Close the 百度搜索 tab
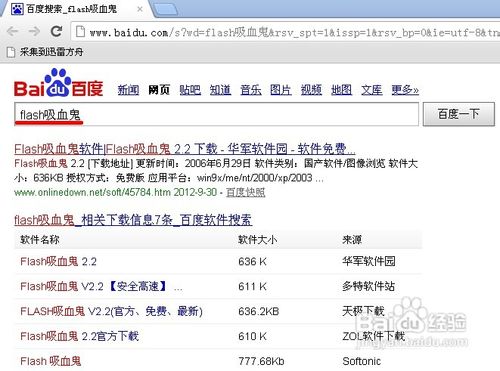This screenshot has width=500, height=371. (x=140, y=9)
